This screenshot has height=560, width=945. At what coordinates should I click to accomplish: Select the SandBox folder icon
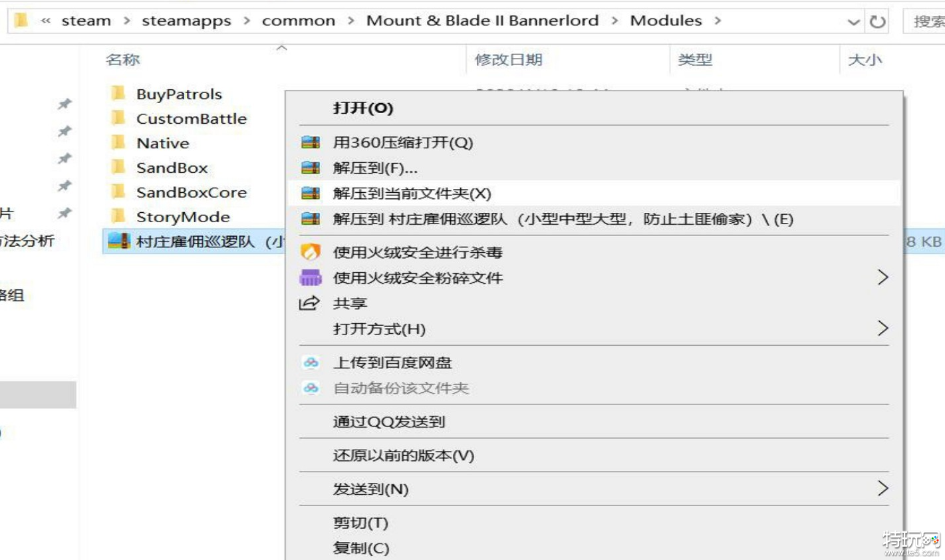(118, 167)
